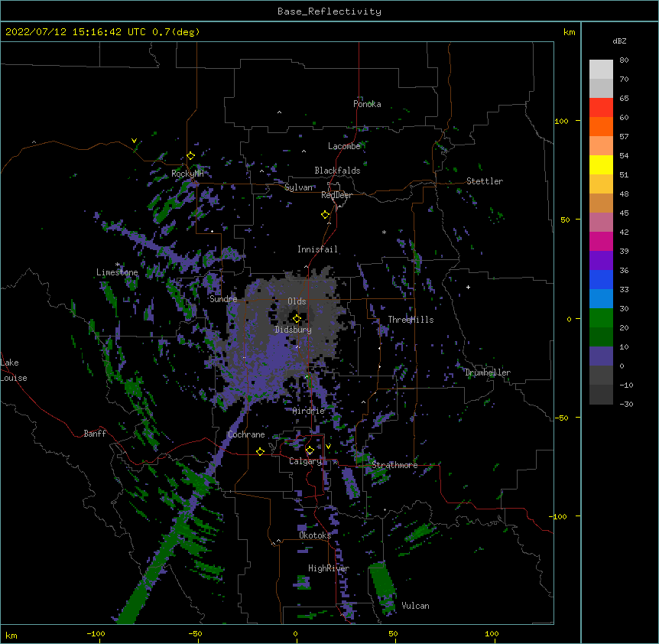659x644 pixels.
Task: Click the Vulcan label
Action: click(x=415, y=606)
